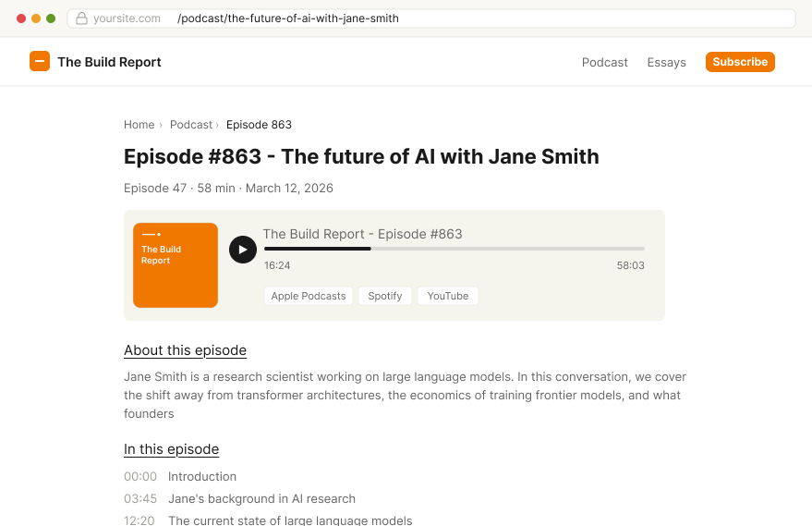Open the episode on YouTube
This screenshot has height=526, width=812.
click(x=448, y=296)
